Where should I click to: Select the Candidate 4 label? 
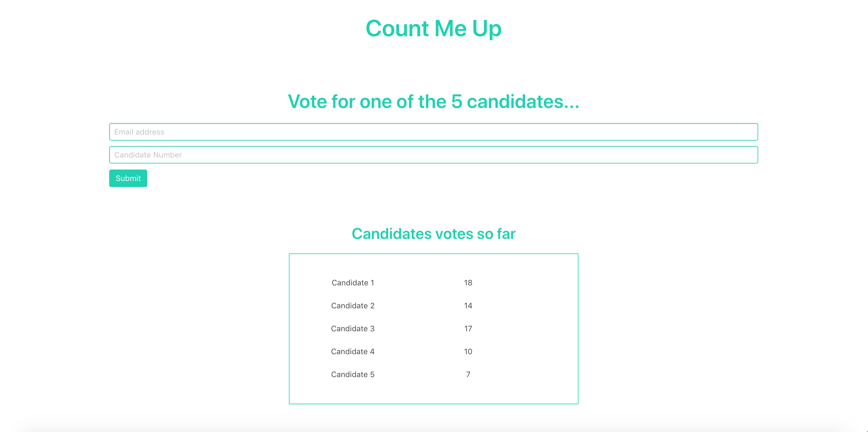pos(353,351)
